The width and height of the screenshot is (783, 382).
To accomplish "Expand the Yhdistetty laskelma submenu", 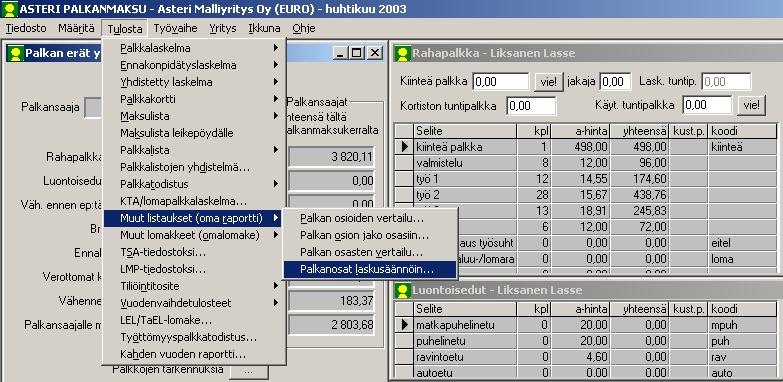I will tap(193, 82).
